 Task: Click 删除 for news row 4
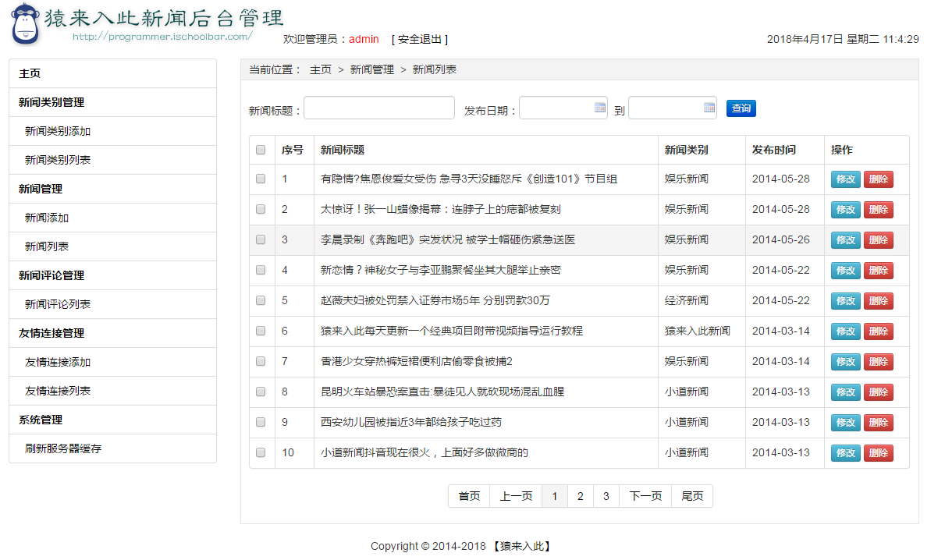point(879,271)
